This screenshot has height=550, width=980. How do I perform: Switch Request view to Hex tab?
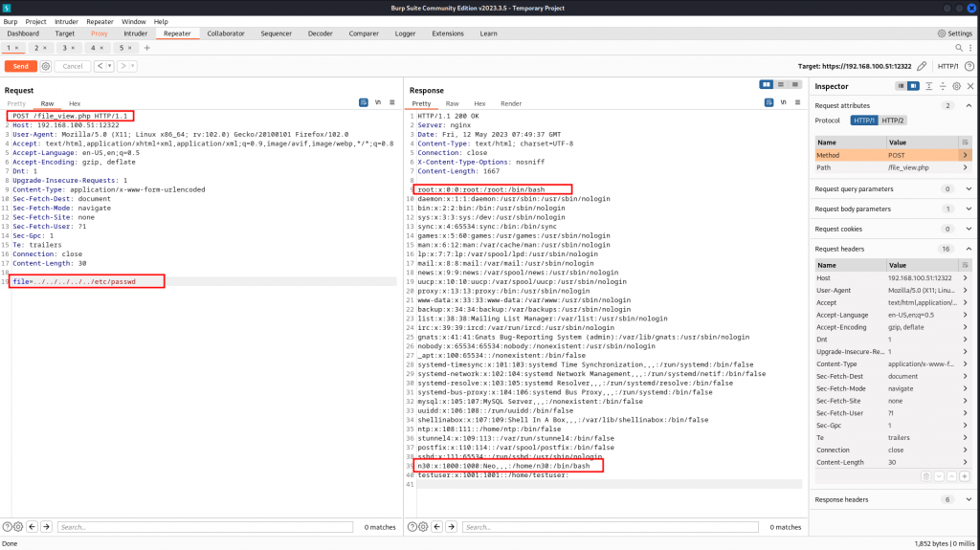tap(75, 103)
